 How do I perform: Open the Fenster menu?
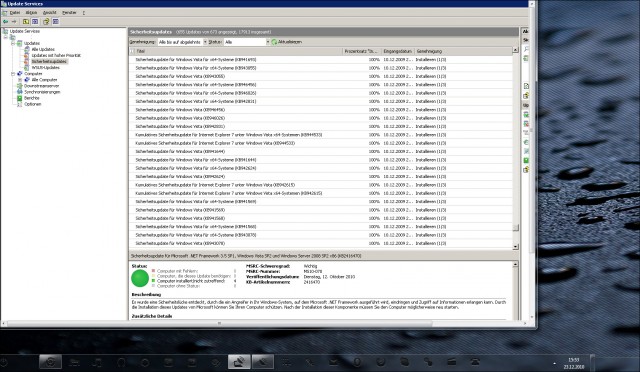(69, 13)
